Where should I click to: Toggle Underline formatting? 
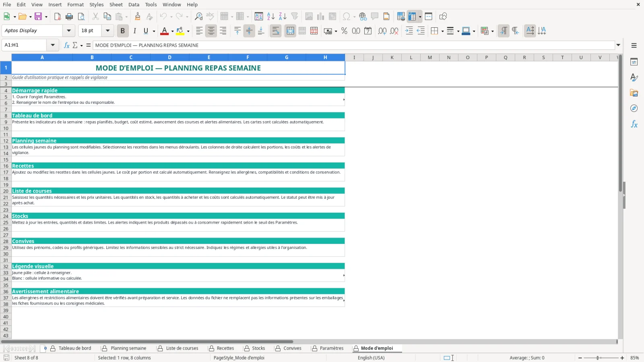pos(146,31)
